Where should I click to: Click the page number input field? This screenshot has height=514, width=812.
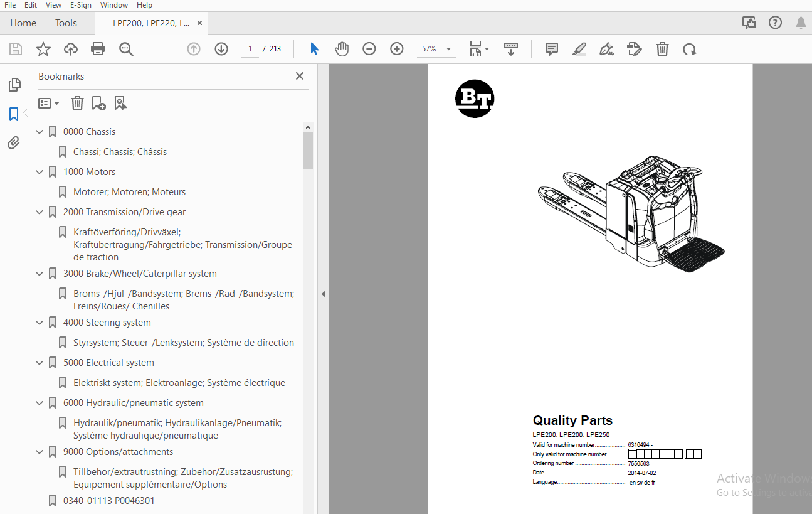pos(250,49)
